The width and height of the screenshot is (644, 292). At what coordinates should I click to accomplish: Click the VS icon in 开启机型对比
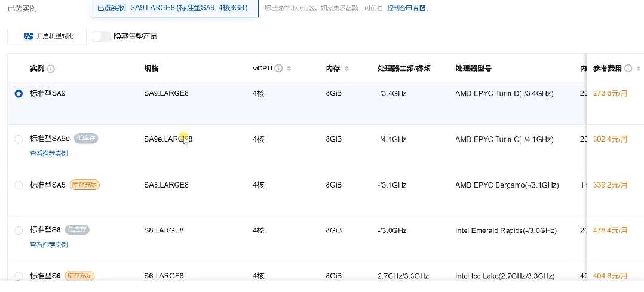(x=28, y=37)
